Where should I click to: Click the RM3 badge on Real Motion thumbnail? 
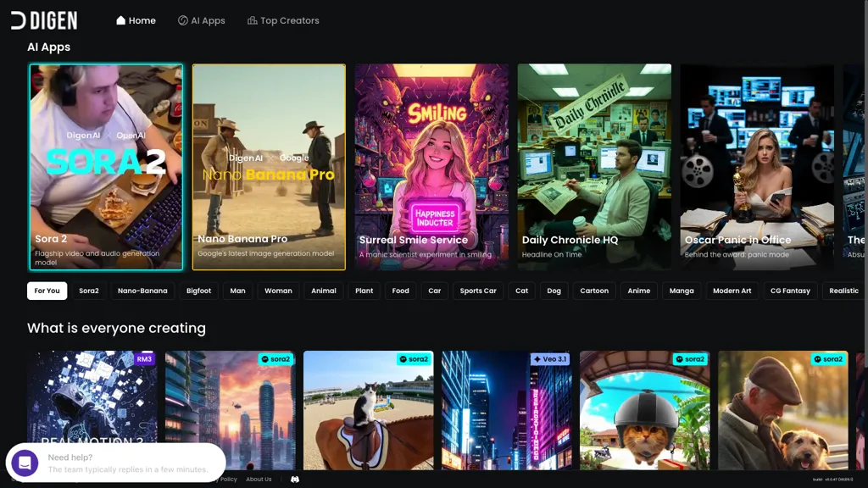tap(144, 359)
